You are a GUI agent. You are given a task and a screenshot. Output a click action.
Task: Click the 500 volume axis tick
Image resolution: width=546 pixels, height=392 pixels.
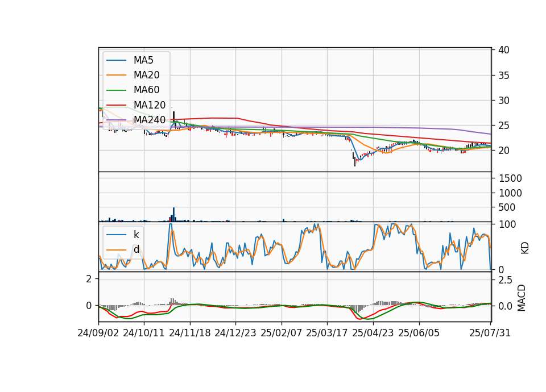507,207
